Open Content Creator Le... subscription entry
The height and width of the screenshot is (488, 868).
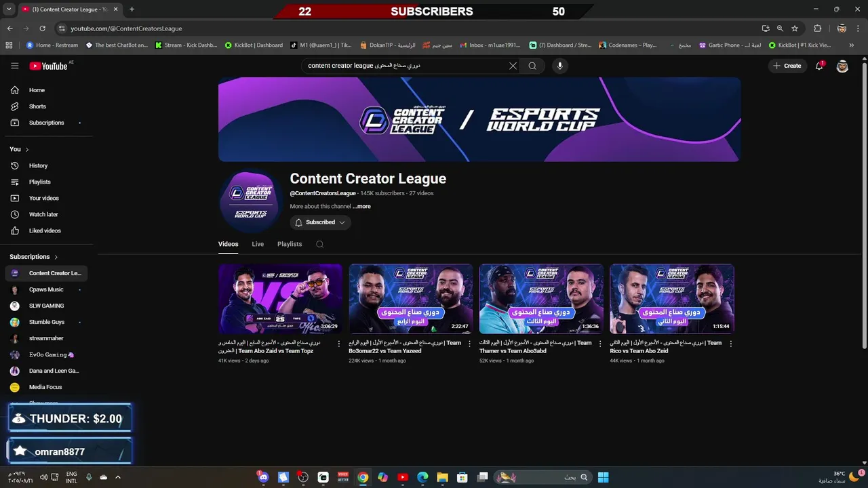coord(46,273)
